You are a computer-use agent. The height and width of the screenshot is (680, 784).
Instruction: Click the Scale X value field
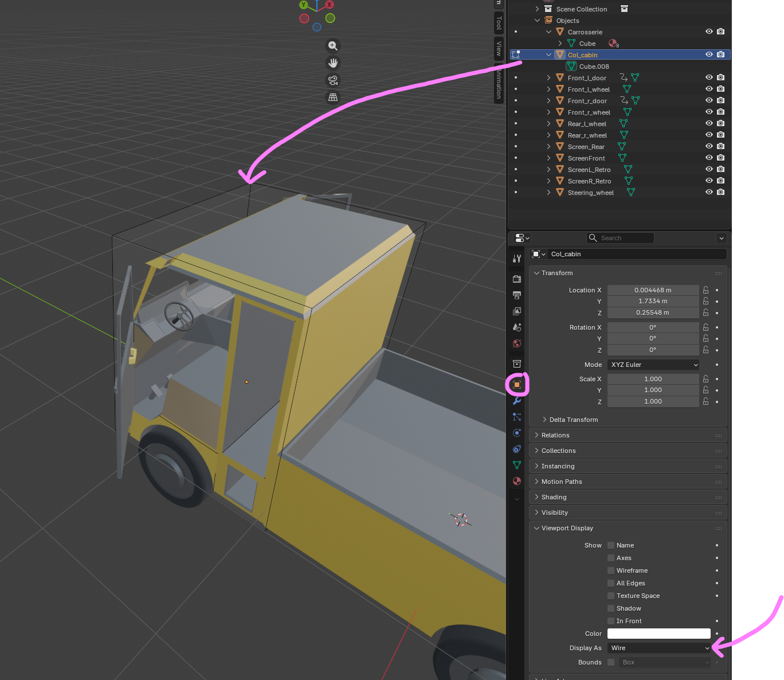pos(653,379)
